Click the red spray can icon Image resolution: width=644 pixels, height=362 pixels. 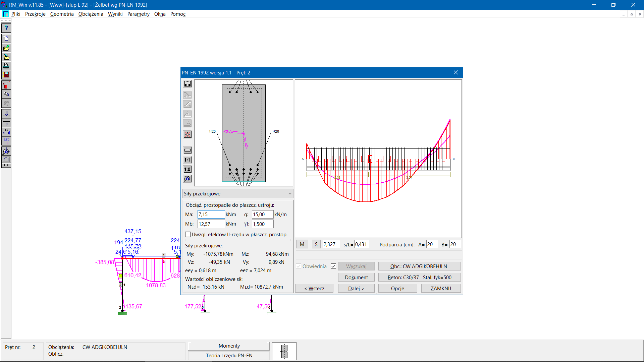pos(6,85)
